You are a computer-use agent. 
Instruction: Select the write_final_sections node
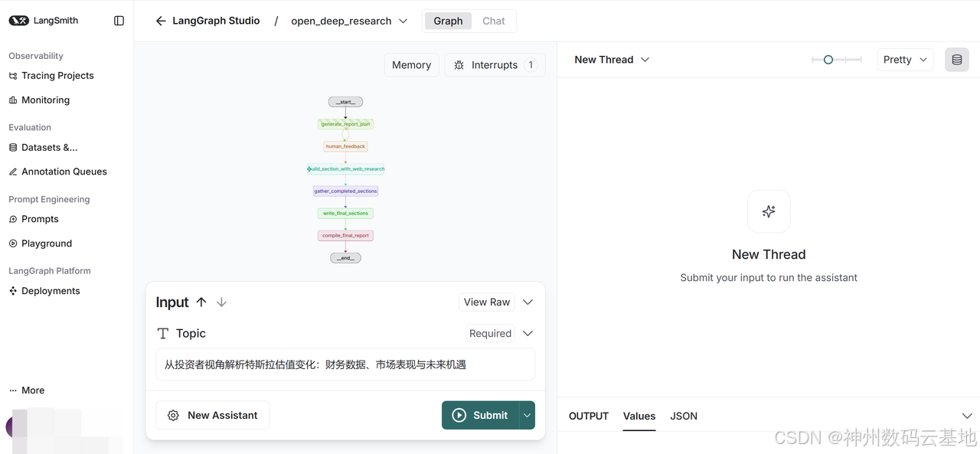(345, 214)
